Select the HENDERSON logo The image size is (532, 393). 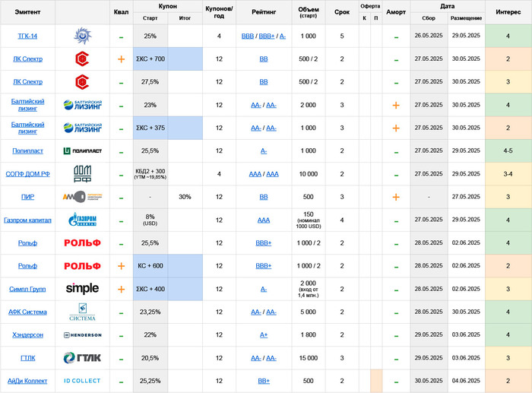coord(82,335)
